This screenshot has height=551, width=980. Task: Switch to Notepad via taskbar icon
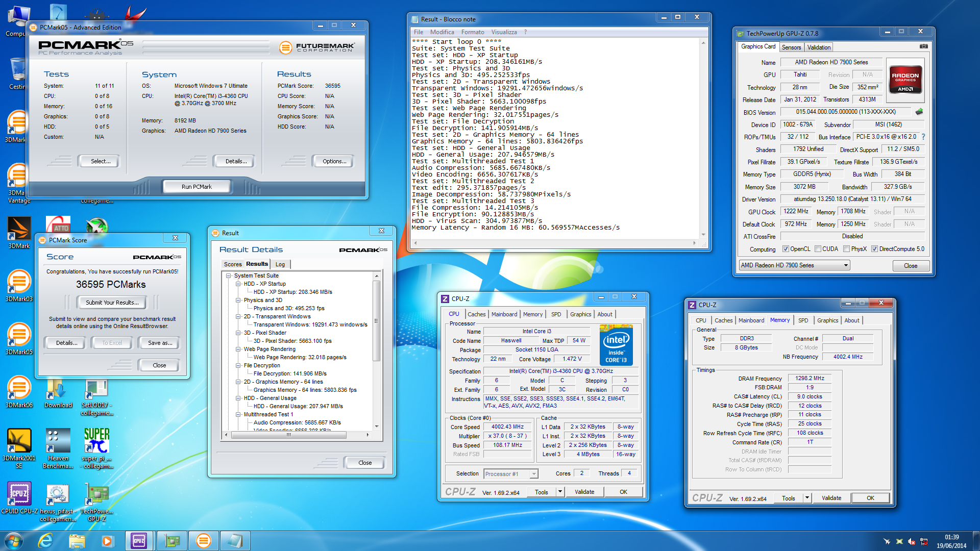coord(235,540)
